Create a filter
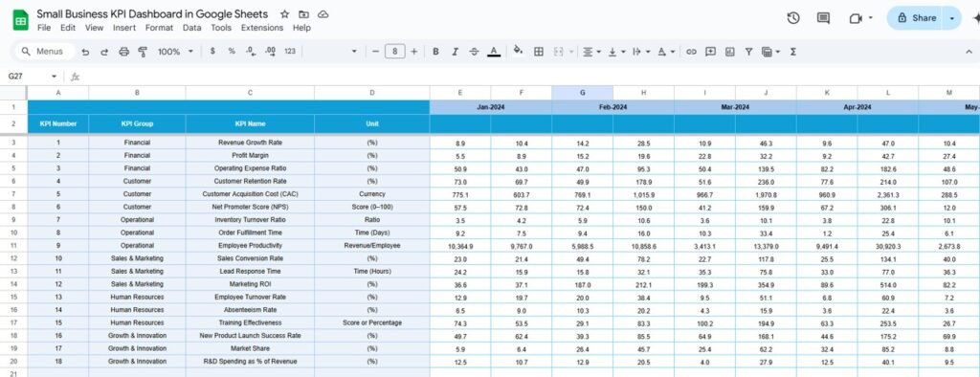 748,52
